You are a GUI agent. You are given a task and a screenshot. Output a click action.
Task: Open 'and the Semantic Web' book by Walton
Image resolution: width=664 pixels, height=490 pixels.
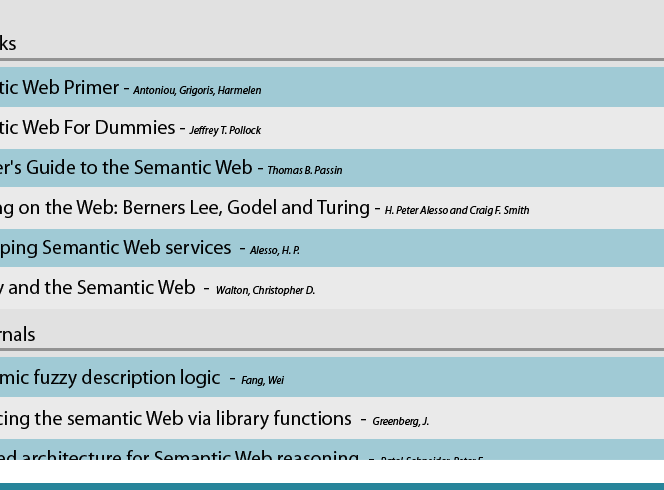point(97,288)
